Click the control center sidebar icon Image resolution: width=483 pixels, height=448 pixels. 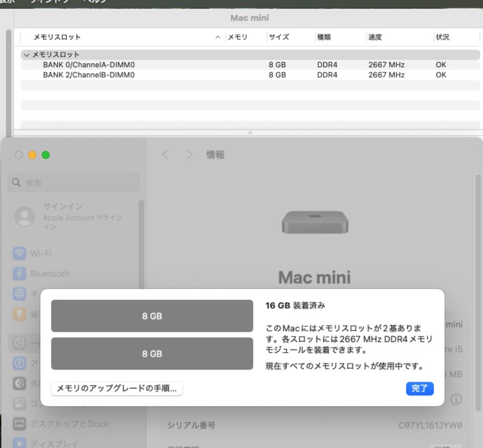[20, 404]
